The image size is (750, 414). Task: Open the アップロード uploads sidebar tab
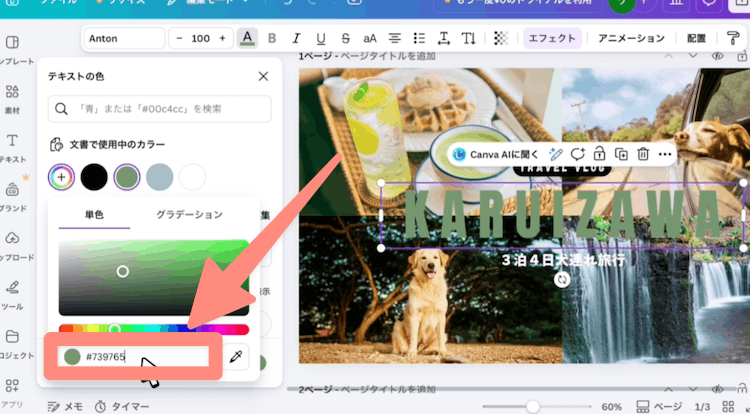click(12, 246)
